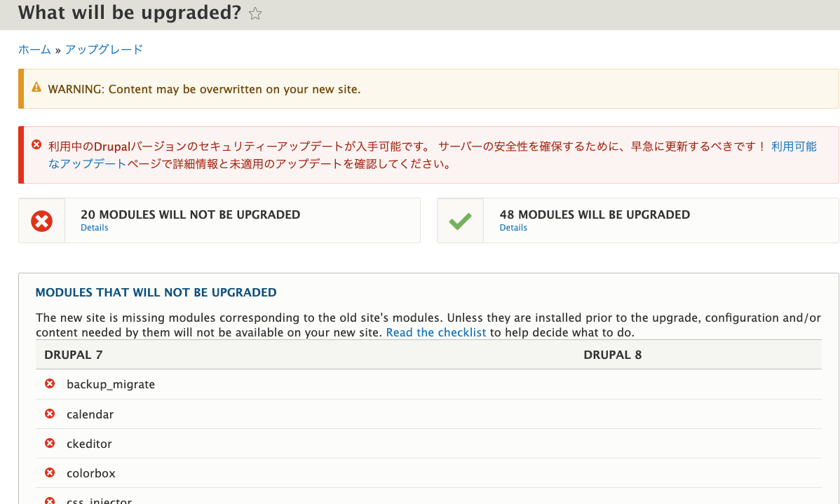Click the DRUPAL 8 column header
The width and height of the screenshot is (840, 504).
(612, 355)
